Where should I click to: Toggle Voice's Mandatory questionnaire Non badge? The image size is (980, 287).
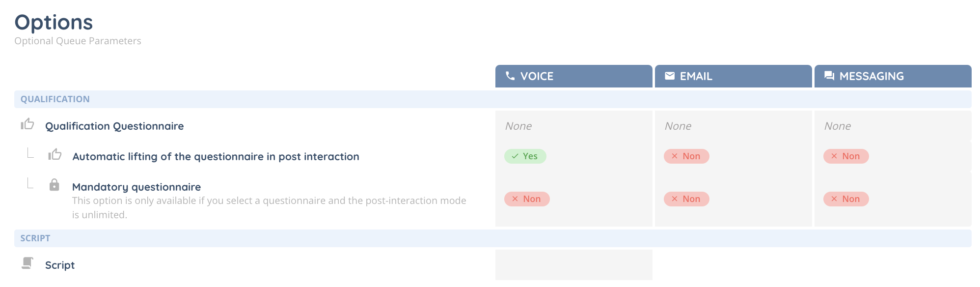[x=526, y=199]
